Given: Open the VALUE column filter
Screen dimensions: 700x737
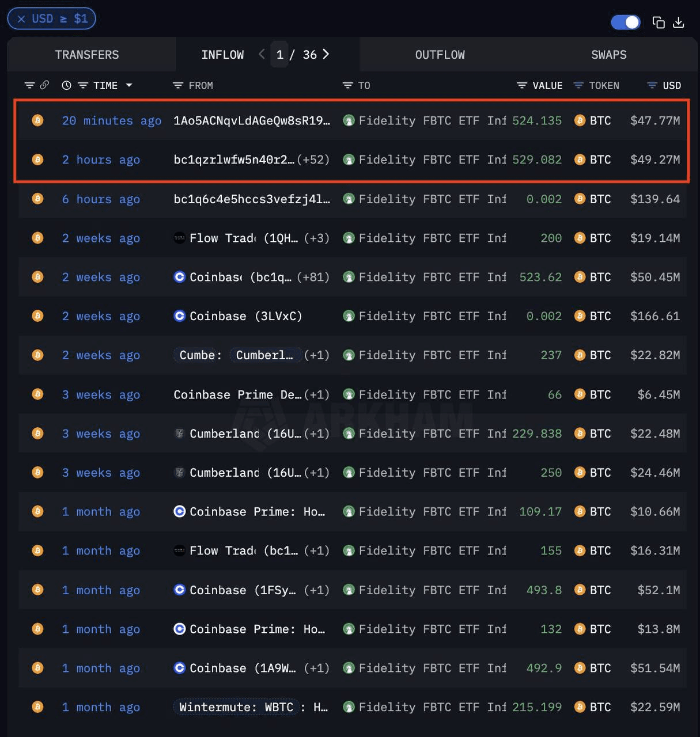Looking at the screenshot, I should click(x=522, y=85).
